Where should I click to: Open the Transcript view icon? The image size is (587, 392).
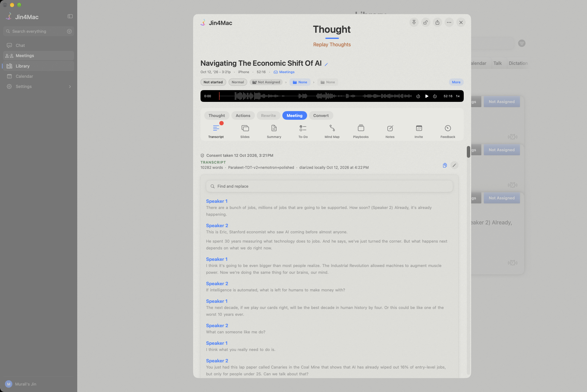216,131
